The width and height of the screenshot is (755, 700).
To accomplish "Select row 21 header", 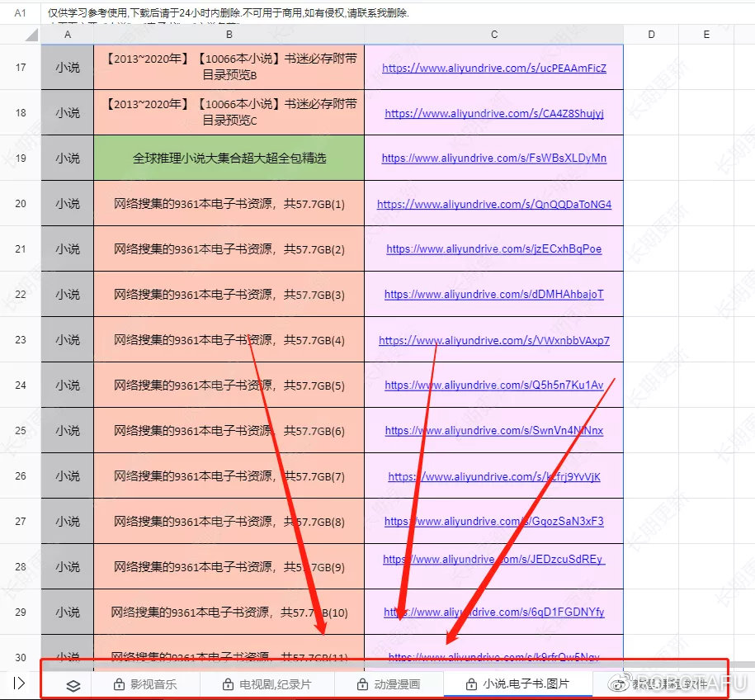I will [21, 249].
